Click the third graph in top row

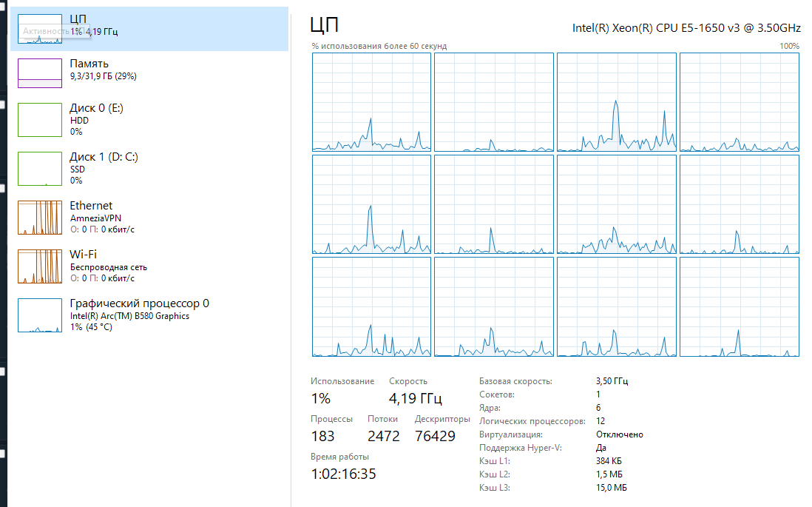(616, 102)
